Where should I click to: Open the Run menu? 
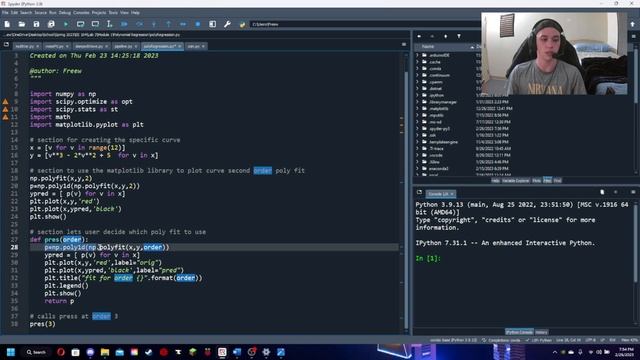(53, 13)
